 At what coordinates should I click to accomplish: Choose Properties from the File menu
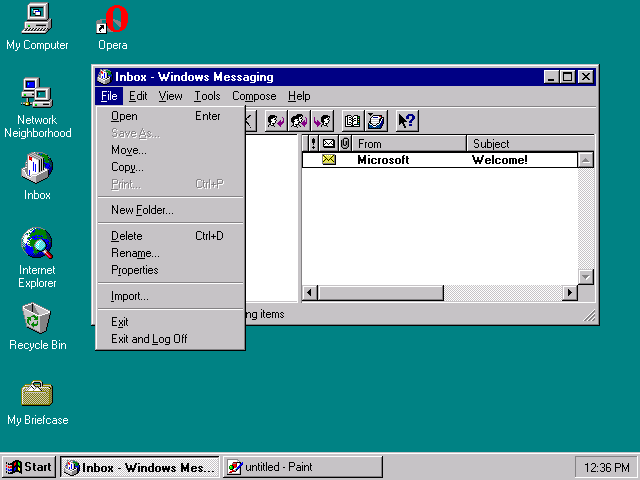(171, 270)
